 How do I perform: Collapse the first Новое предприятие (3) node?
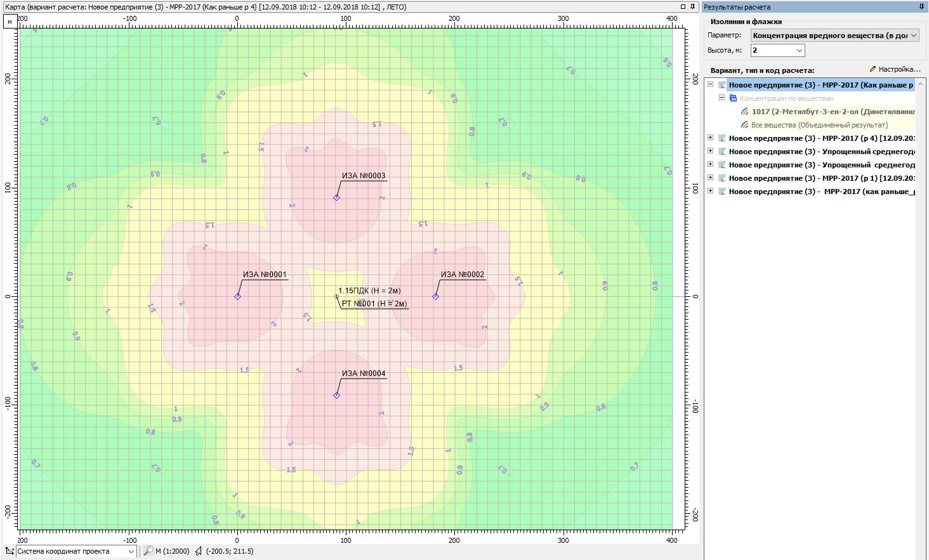(711, 84)
